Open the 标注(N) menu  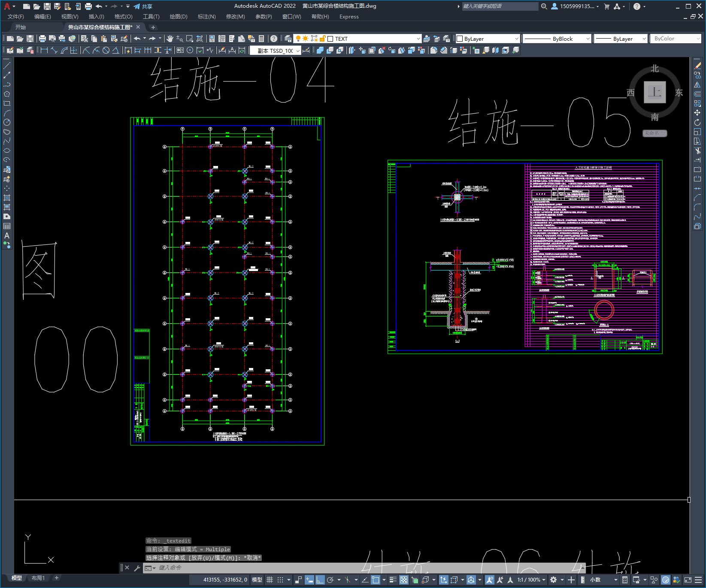[206, 17]
